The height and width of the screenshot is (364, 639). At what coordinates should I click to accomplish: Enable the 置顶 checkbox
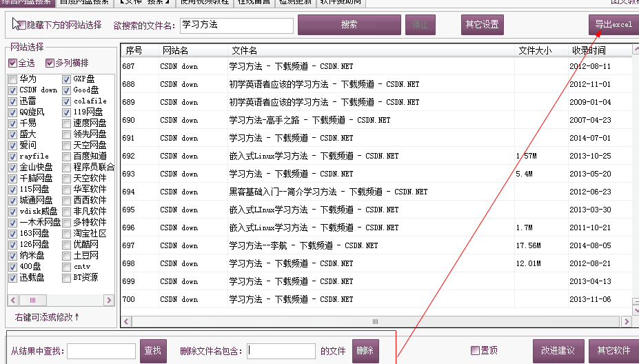click(x=474, y=350)
